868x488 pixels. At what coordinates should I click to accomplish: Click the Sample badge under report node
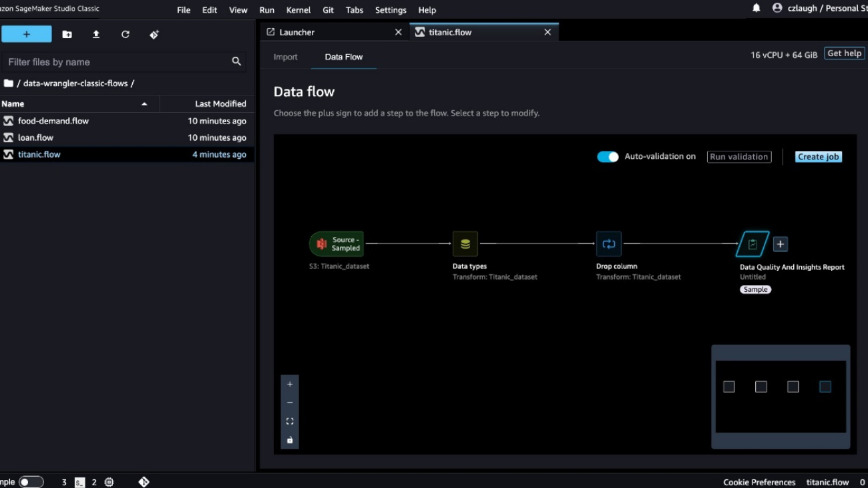click(755, 290)
